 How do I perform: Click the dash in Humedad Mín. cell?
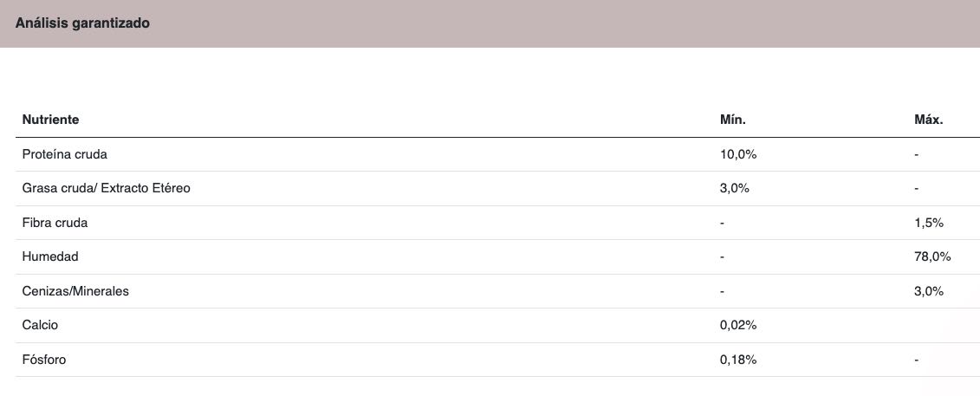[x=723, y=257]
